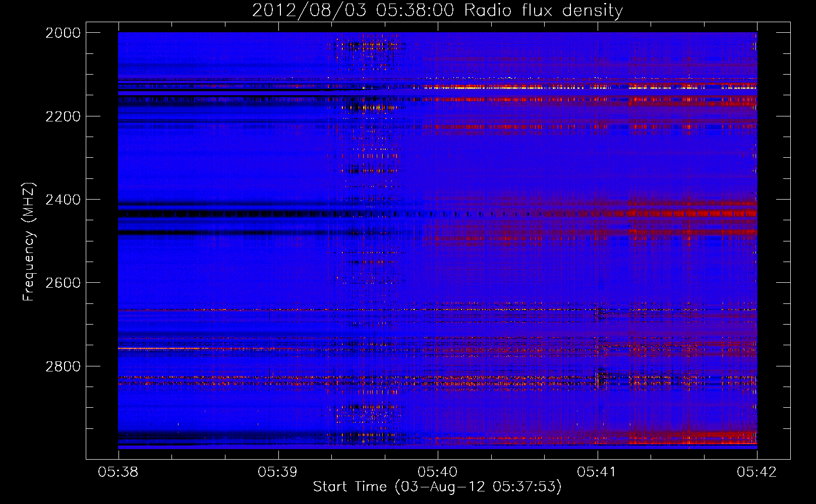Click the 'Start Time (03-Aug-12 05:37:53)' axis title
Viewport: 816px width, 504px height.
(x=437, y=487)
